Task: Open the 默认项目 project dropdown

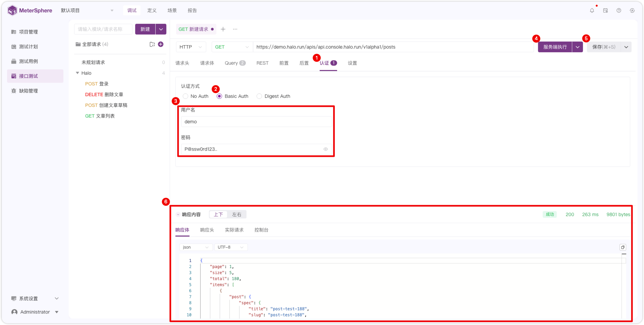Action: click(87, 10)
